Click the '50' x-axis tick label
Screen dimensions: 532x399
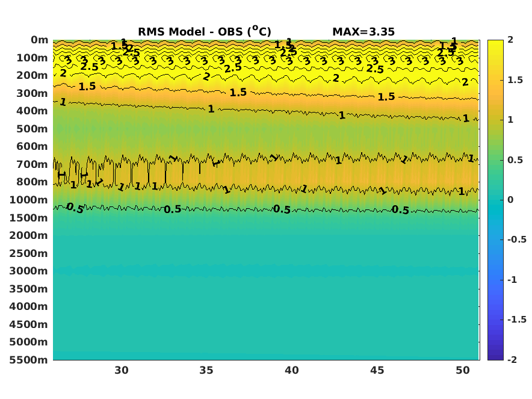click(463, 370)
